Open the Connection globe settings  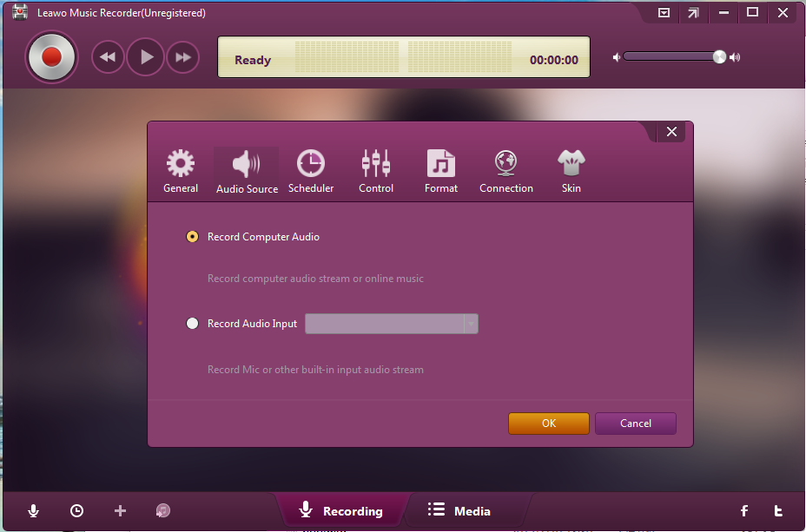[506, 170]
